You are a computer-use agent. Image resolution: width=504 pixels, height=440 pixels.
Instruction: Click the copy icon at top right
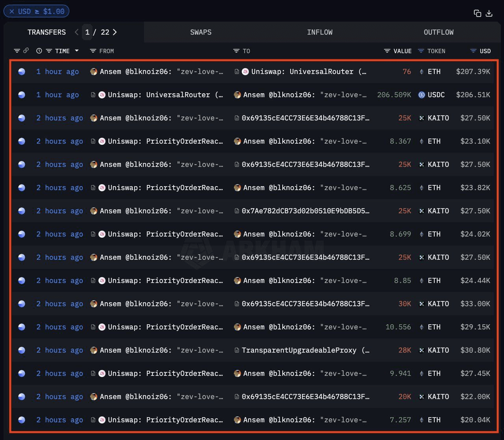(x=478, y=13)
